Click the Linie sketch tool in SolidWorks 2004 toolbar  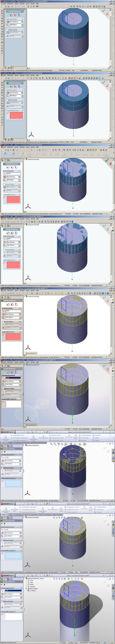(37, 154)
